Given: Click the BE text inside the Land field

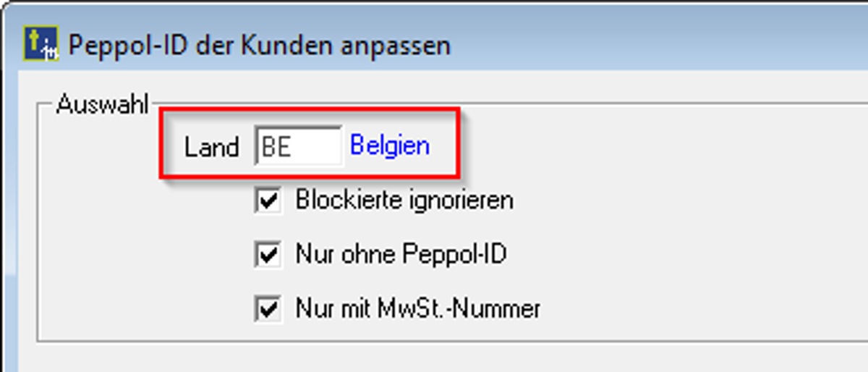Looking at the screenshot, I should pyautogui.click(x=276, y=147).
